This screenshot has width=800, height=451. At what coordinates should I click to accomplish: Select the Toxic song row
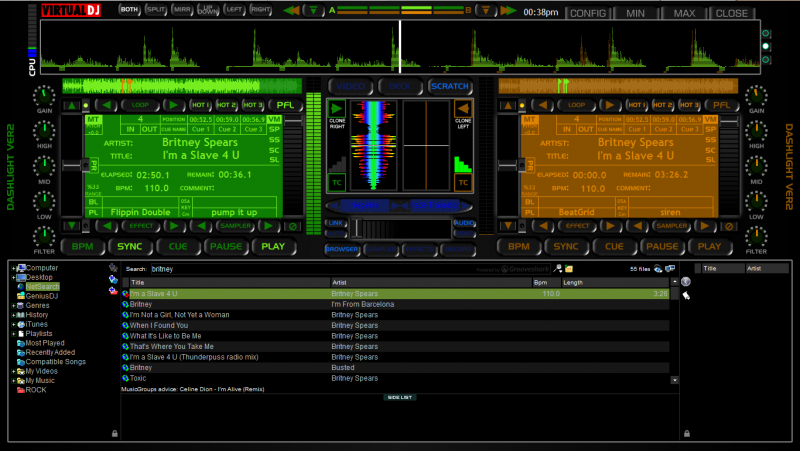(x=395, y=378)
